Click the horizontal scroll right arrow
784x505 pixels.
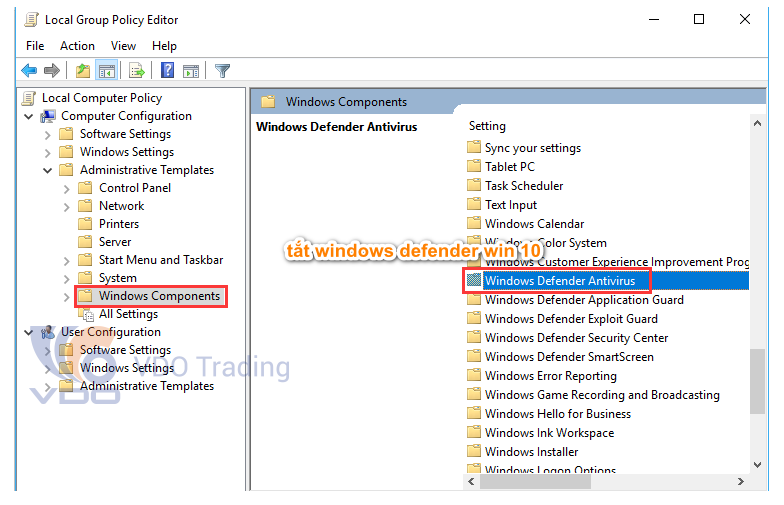pyautogui.click(x=741, y=482)
